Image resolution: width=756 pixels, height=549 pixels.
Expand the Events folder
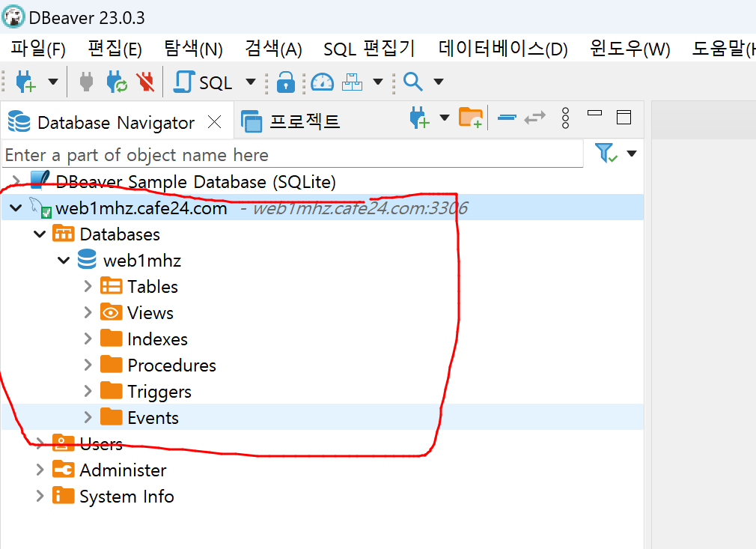tap(88, 417)
